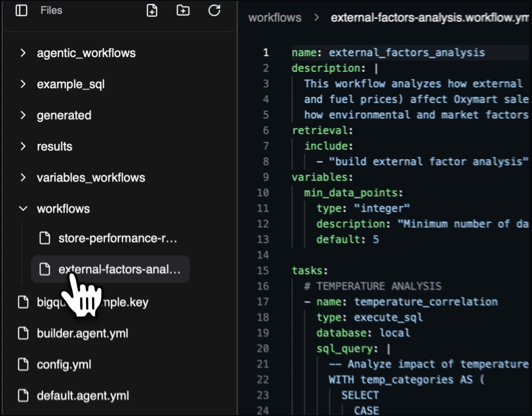Viewport: 532px width, 416px height.
Task: Click the tasks: key on line 15
Action: point(310,271)
